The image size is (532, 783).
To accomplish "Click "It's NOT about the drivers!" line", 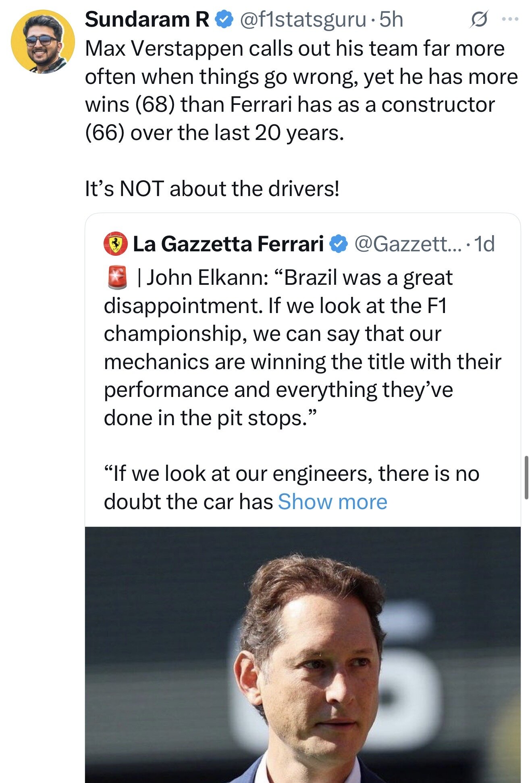I will pos(212,189).
